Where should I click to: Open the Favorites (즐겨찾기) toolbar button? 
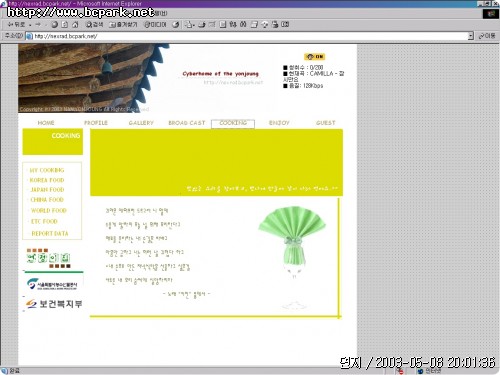coord(123,24)
